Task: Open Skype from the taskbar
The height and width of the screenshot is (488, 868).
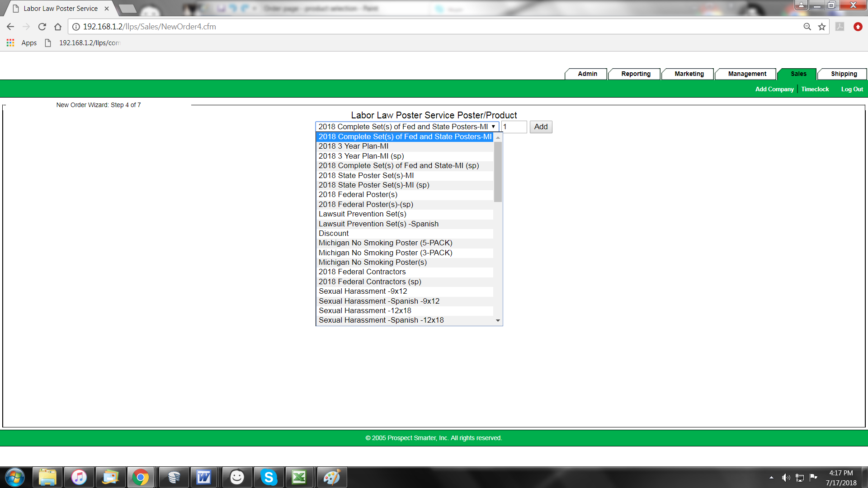Action: pyautogui.click(x=269, y=477)
